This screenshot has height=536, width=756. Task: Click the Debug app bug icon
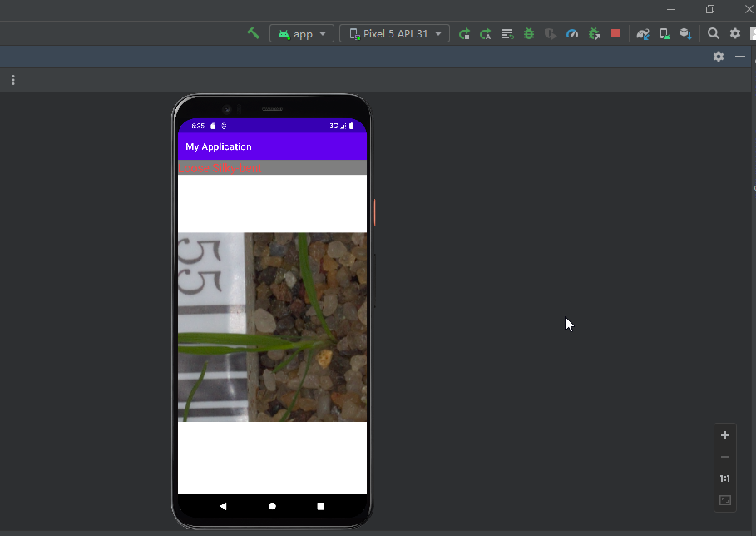(529, 34)
